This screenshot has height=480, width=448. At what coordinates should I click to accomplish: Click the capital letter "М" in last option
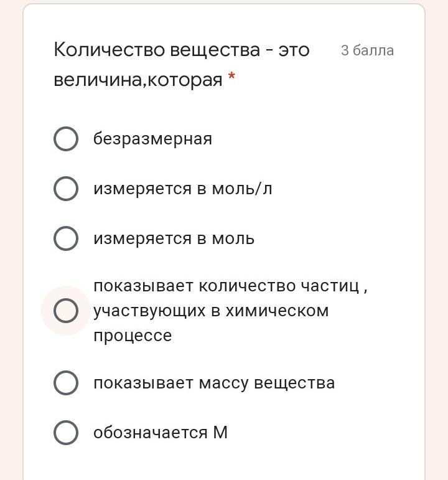coord(220,433)
